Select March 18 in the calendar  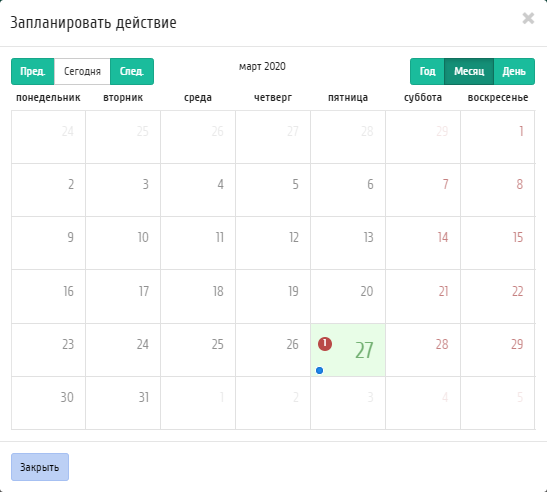(x=198, y=297)
